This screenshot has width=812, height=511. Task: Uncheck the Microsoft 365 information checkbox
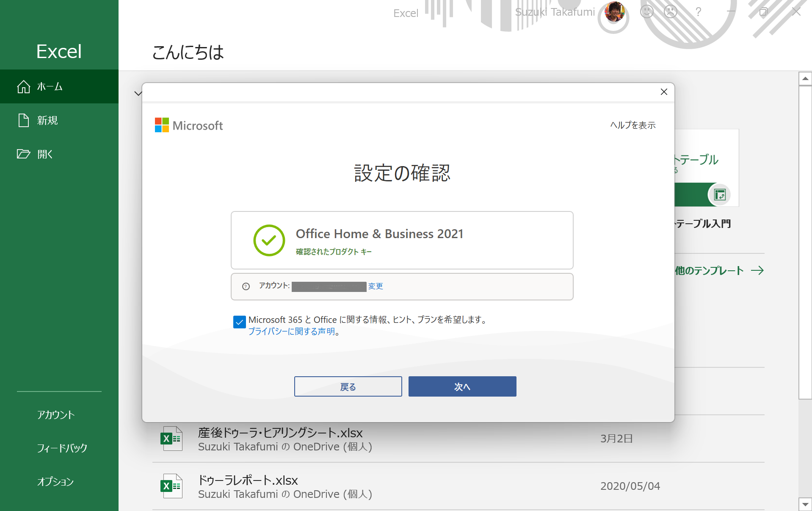click(x=239, y=322)
